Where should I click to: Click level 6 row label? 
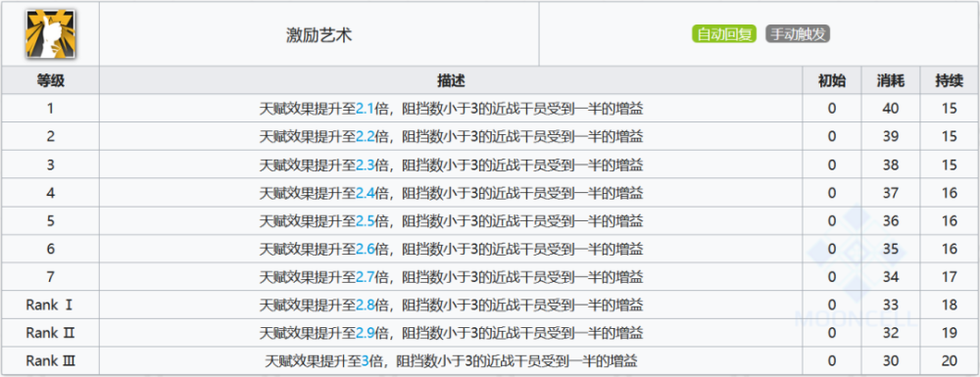pyautogui.click(x=50, y=249)
